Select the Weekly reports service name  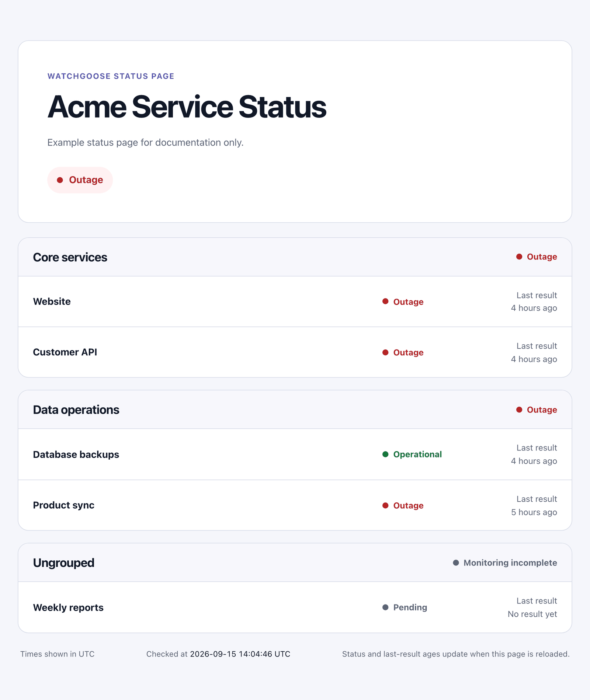68,607
